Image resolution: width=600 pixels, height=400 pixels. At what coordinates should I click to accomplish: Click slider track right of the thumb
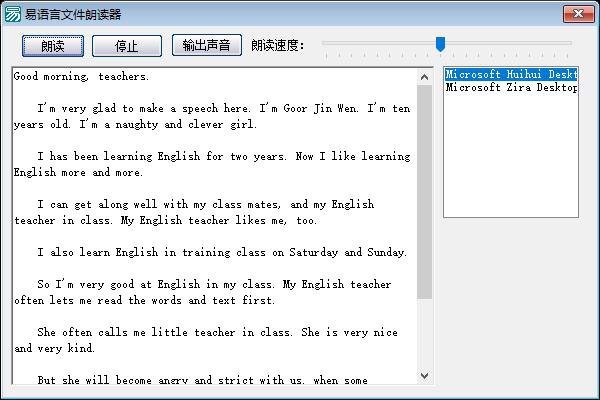[510, 43]
